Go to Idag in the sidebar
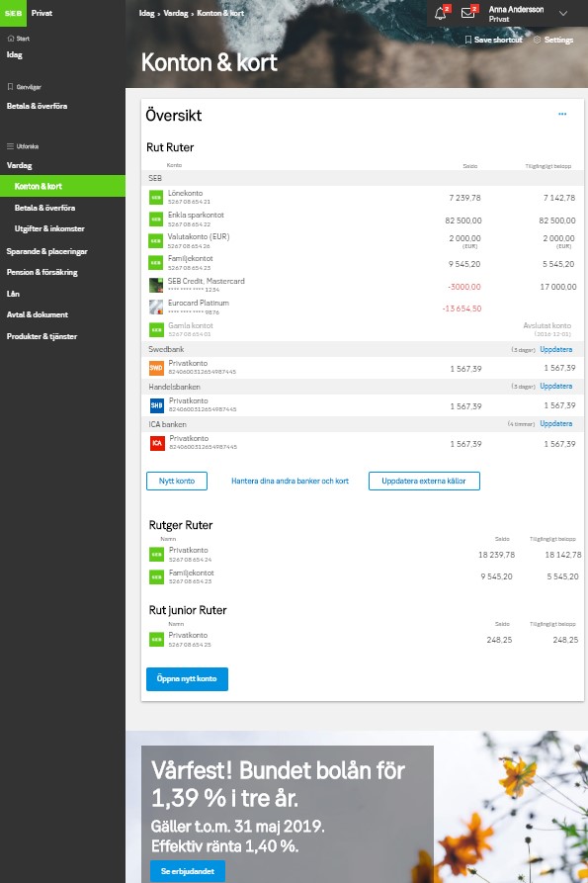The height and width of the screenshot is (883, 588). click(x=15, y=54)
